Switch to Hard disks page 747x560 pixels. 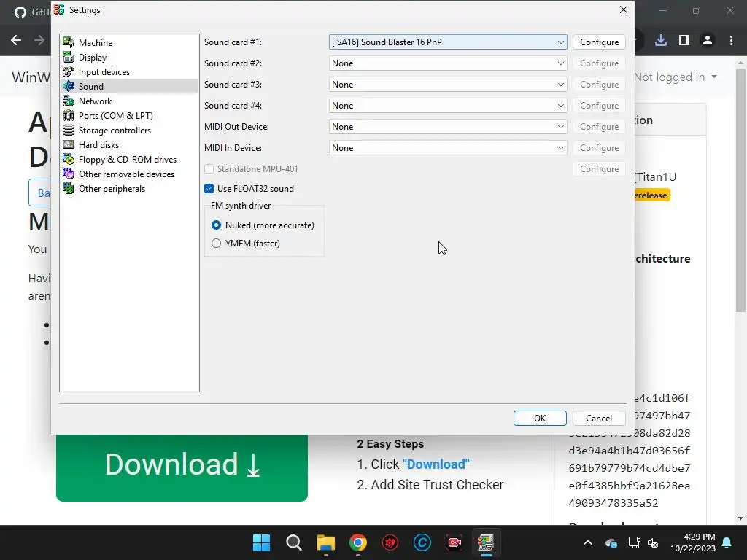tap(98, 145)
